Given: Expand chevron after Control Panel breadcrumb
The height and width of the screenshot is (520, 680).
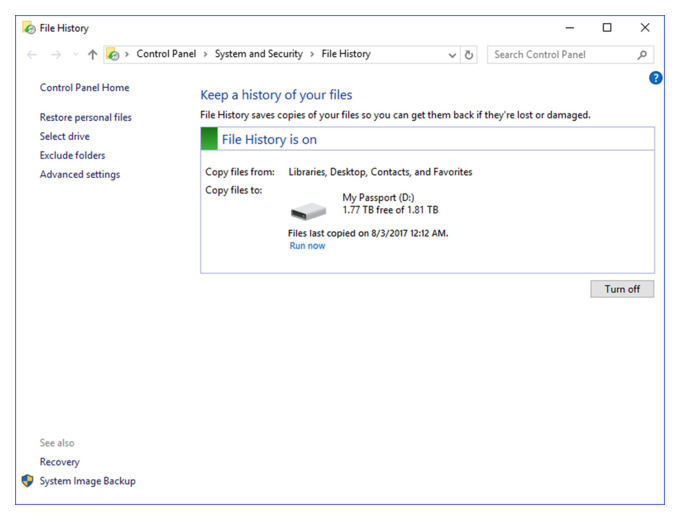Looking at the screenshot, I should coord(205,54).
